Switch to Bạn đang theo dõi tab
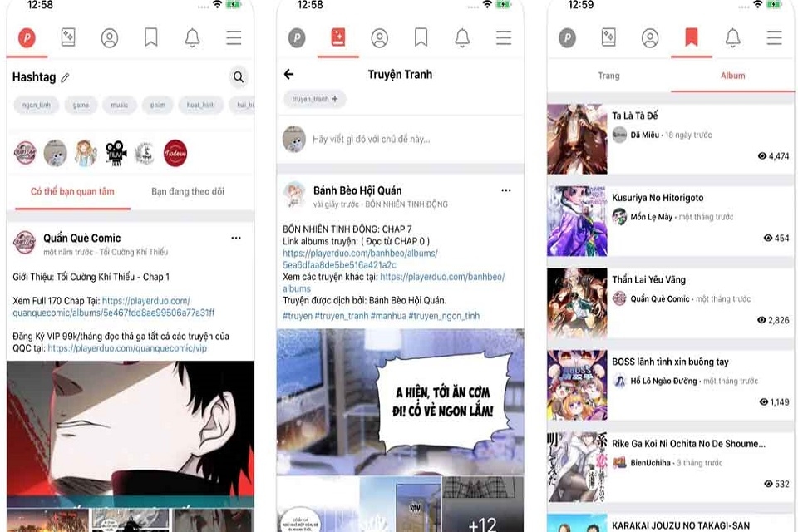 pyautogui.click(x=188, y=191)
